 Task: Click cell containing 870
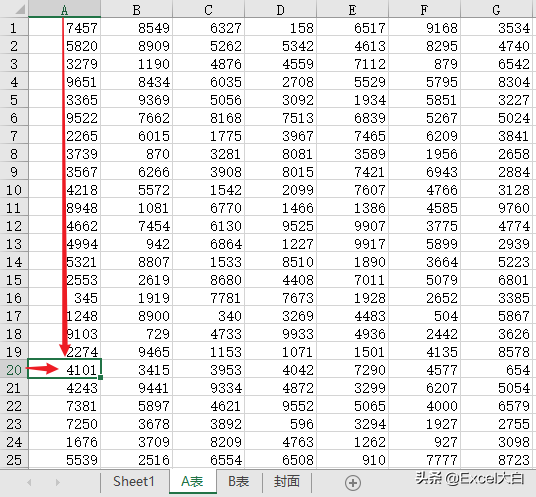tap(137, 154)
